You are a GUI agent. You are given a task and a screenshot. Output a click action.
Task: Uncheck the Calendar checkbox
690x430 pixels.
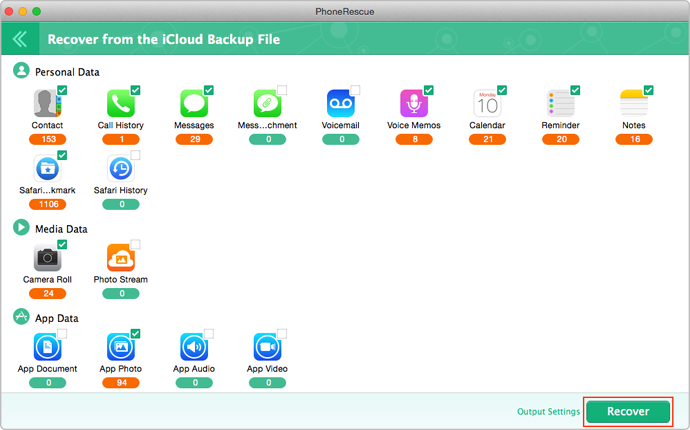502,90
